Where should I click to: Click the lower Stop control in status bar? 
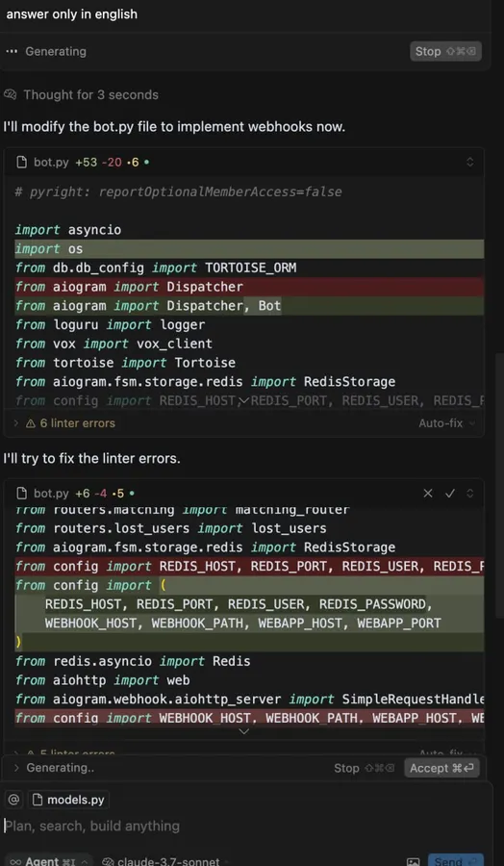365,768
